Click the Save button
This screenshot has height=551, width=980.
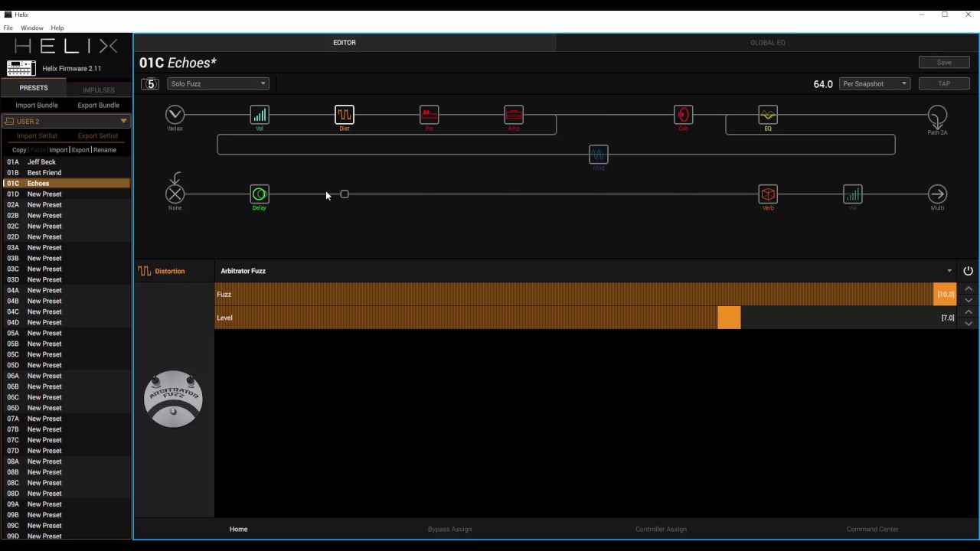click(944, 63)
